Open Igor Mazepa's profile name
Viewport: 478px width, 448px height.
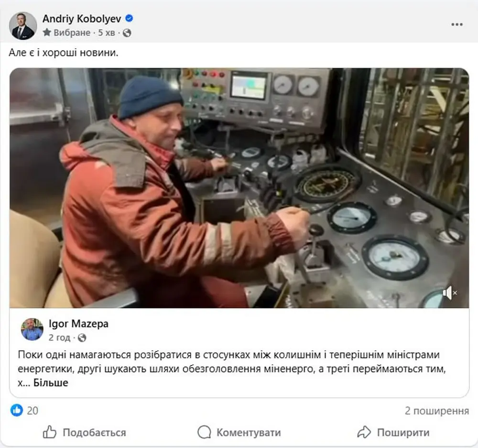pyautogui.click(x=78, y=324)
